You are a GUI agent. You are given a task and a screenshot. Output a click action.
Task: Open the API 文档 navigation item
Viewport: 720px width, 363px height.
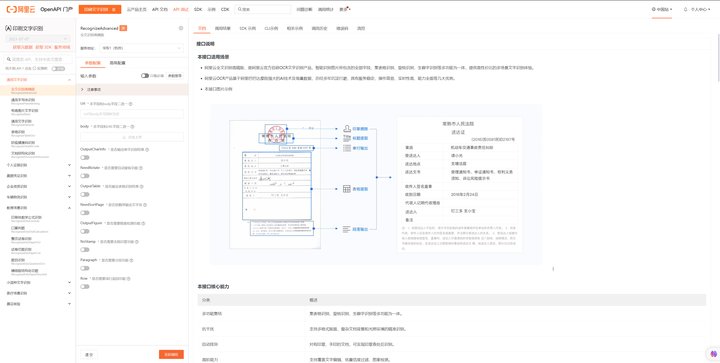pyautogui.click(x=160, y=9)
